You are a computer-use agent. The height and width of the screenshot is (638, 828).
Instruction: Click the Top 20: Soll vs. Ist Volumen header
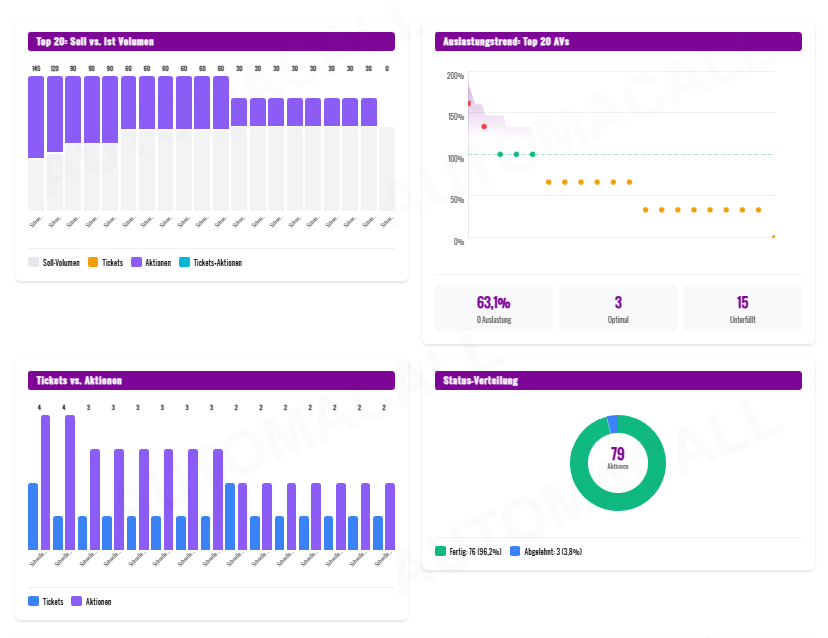(x=211, y=41)
